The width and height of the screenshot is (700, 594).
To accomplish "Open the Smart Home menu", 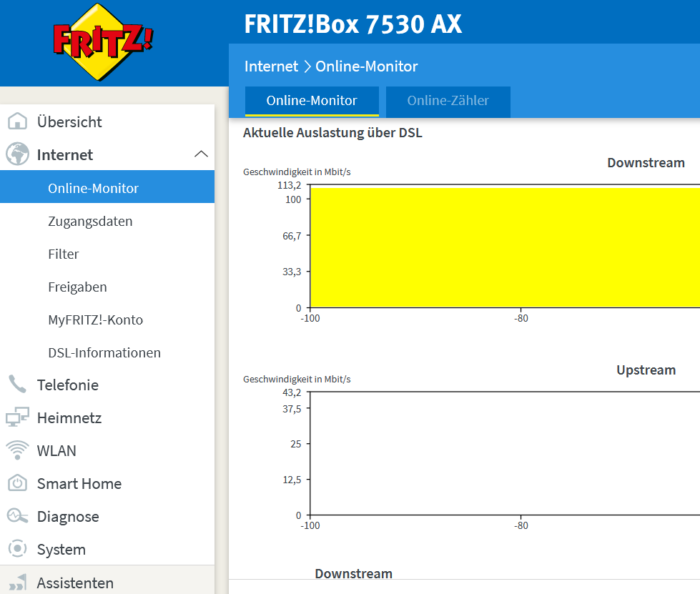I will [x=107, y=483].
